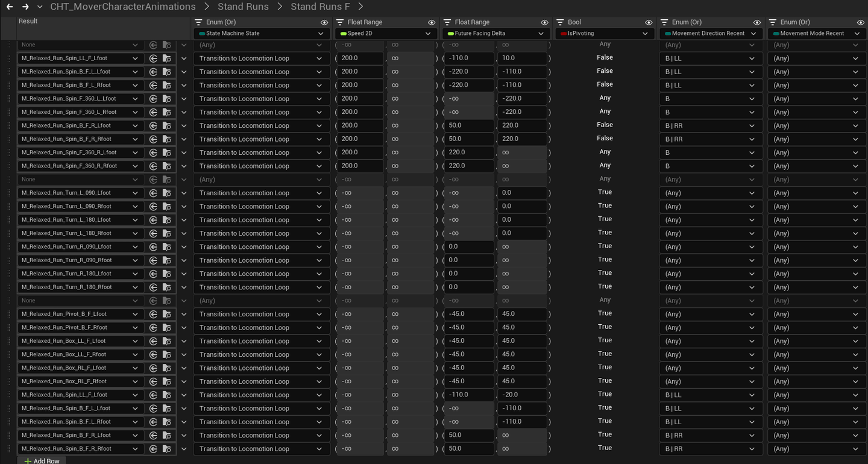Viewport: 868px width, 464px height.
Task: Use selected asset for M_Relaxed_Run_Box_LL_F_Lfoot
Action: (x=153, y=341)
